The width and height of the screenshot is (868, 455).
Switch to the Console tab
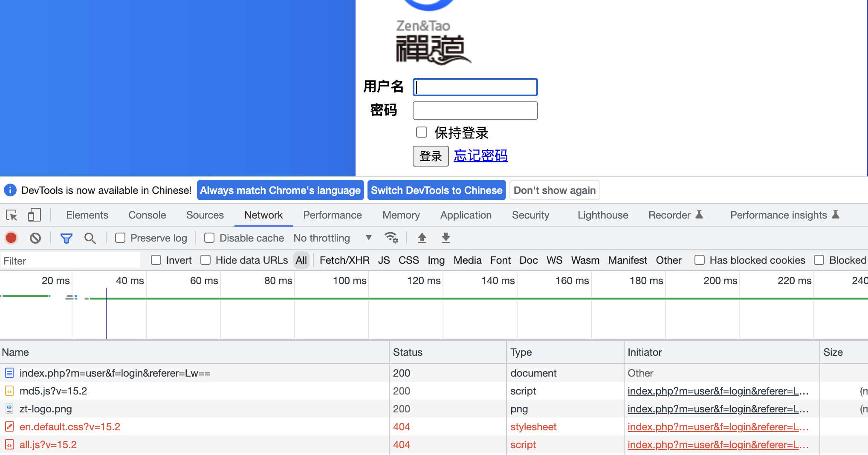pyautogui.click(x=147, y=215)
